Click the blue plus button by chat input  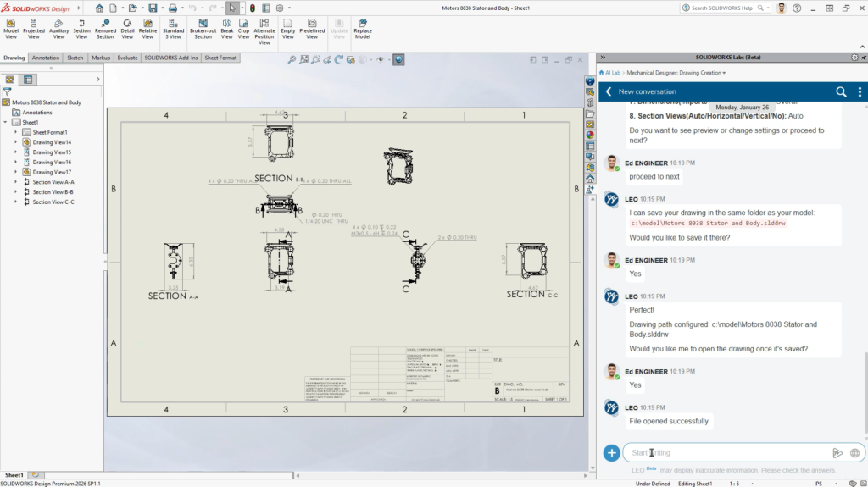(612, 453)
